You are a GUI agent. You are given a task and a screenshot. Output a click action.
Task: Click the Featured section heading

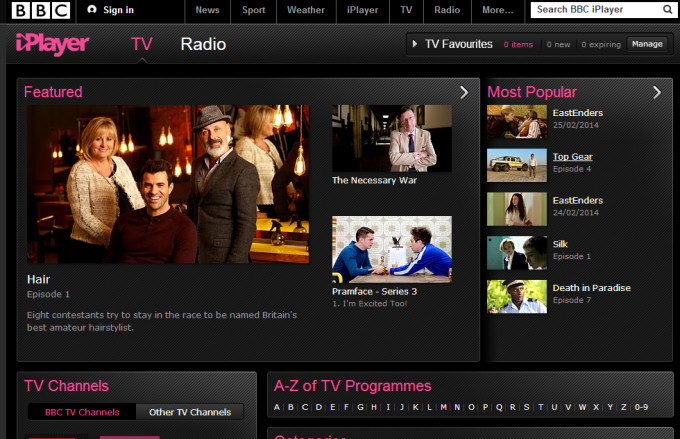coord(53,92)
